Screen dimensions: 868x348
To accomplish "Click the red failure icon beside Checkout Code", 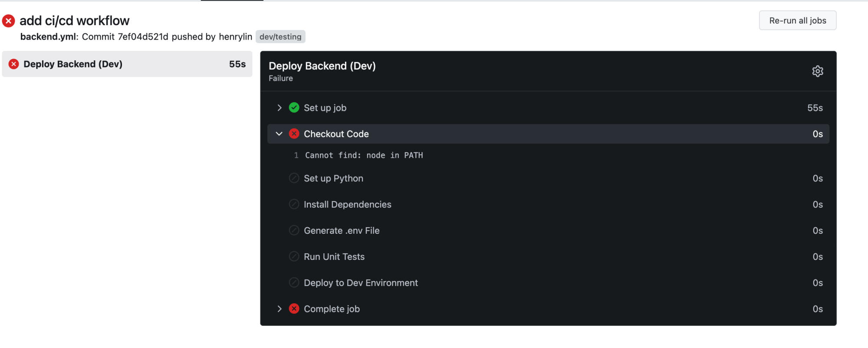I will click(x=294, y=134).
